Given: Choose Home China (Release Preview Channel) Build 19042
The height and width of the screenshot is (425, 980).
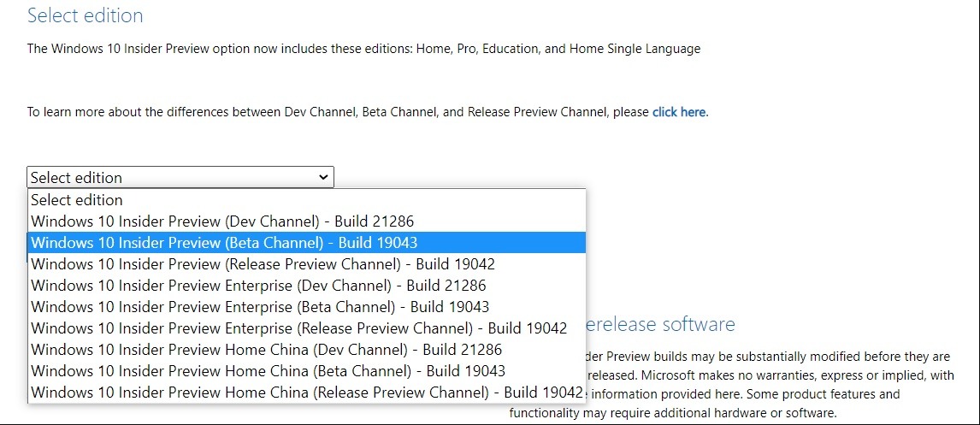Looking at the screenshot, I should tap(306, 393).
